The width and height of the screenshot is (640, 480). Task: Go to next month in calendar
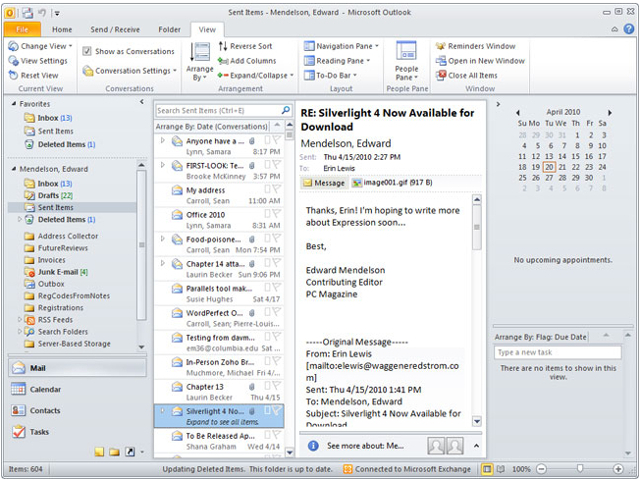click(610, 113)
